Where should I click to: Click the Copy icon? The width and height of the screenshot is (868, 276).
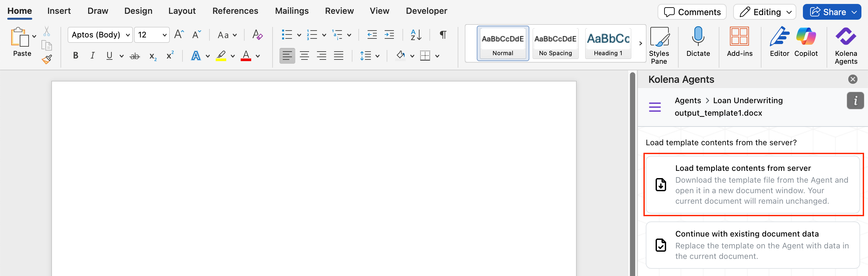click(46, 45)
